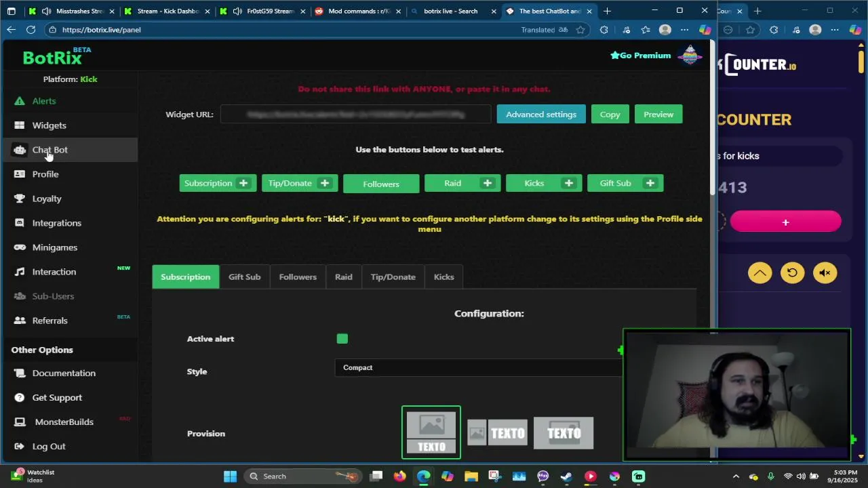Click the Chat Bot robot icon
Image resolution: width=868 pixels, height=488 pixels.
[x=19, y=150]
